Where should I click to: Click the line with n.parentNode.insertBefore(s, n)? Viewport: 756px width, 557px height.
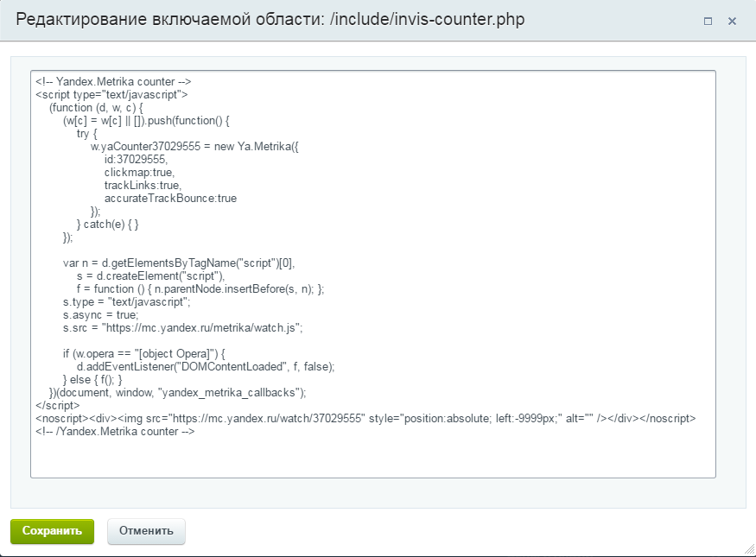coord(200,289)
